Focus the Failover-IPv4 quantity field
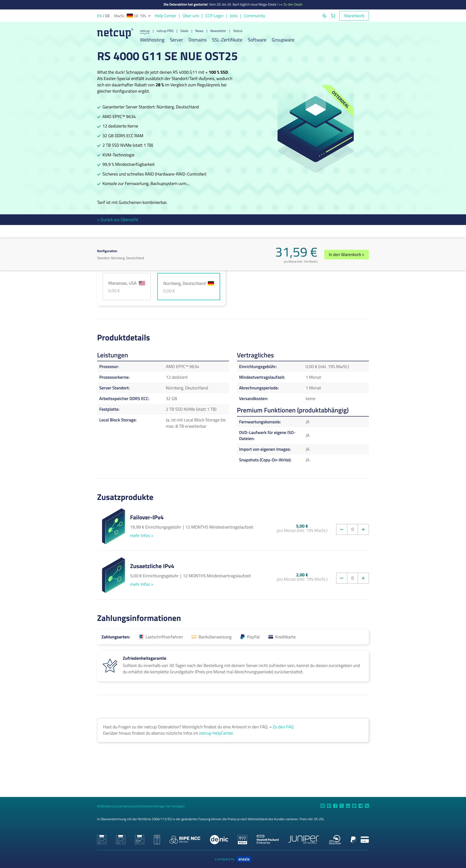This screenshot has width=466, height=868. (x=352, y=529)
